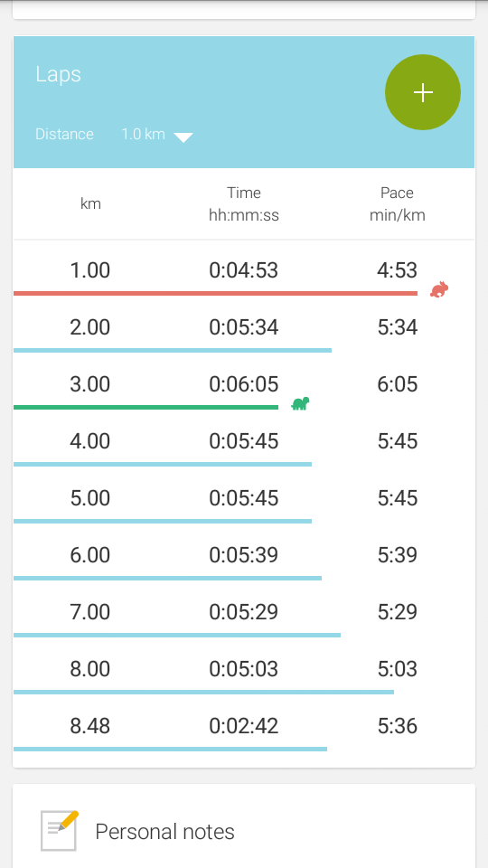Tap the green plus add lap button

[423, 92]
